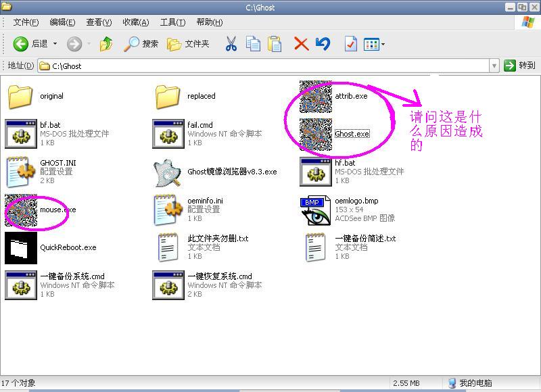Click the Windows flag logo in menu bar
Viewport: 541px width, 392px height.
528,22
